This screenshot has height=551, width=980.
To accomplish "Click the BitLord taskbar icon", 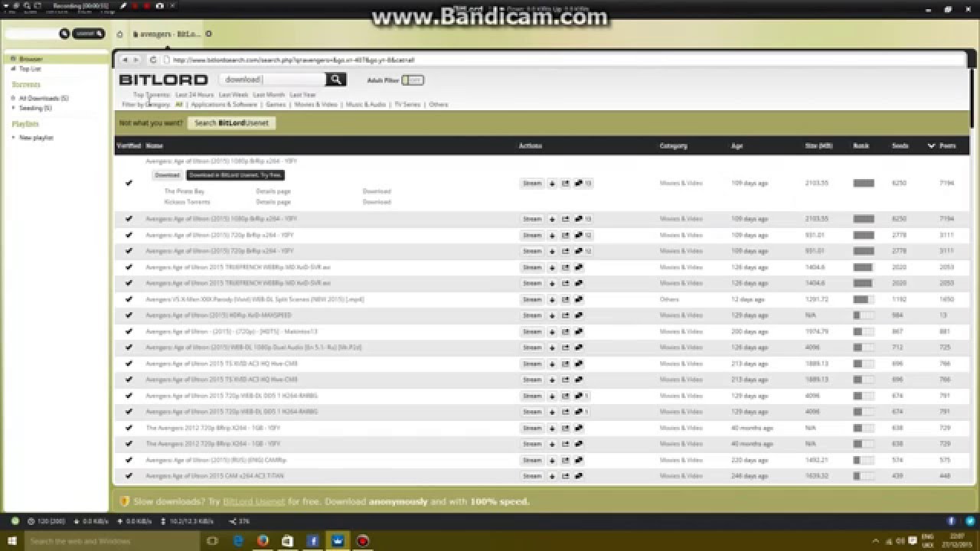I will pyautogui.click(x=338, y=541).
